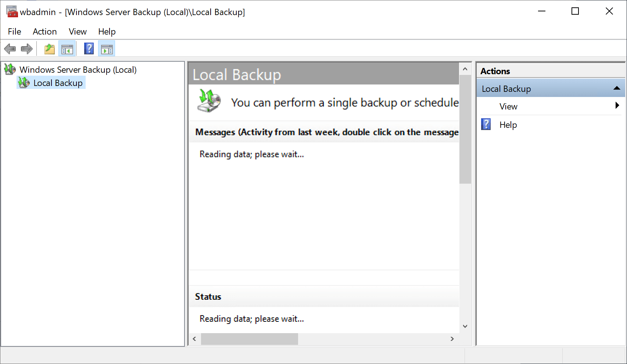
Task: Click 'Reading data; please wait...' under Status
Action: click(x=252, y=319)
